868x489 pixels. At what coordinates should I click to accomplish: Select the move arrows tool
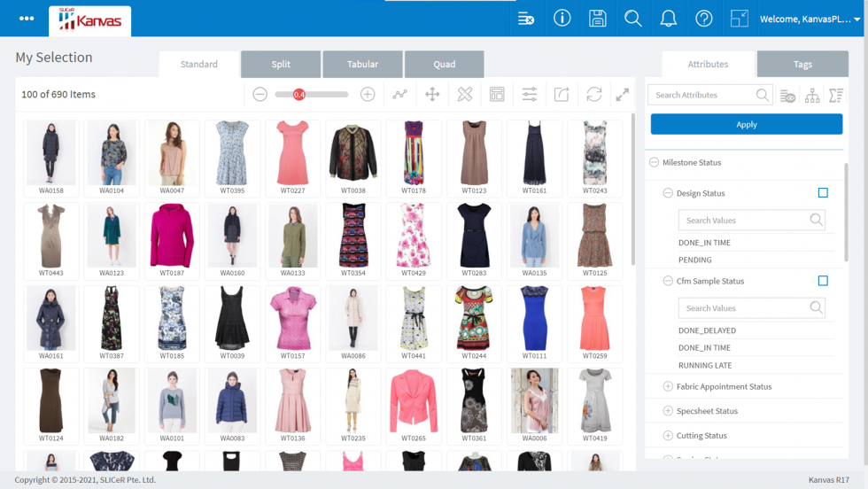[x=432, y=94]
